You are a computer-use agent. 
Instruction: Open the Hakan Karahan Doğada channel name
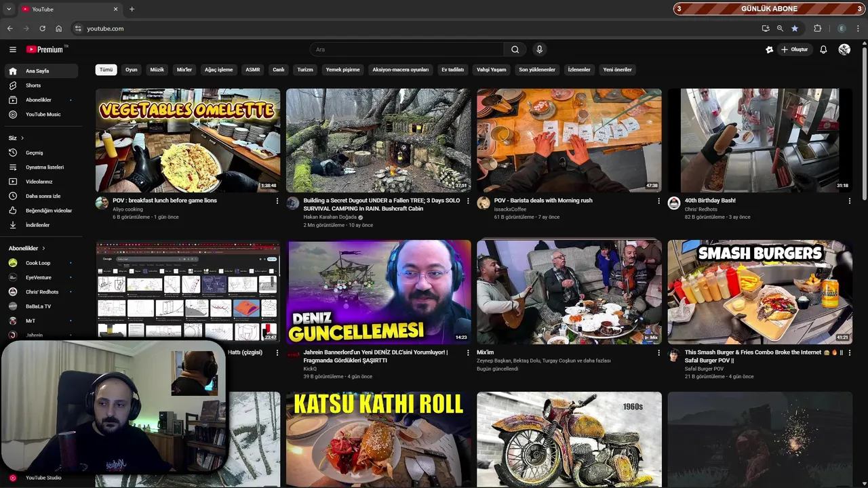(330, 217)
